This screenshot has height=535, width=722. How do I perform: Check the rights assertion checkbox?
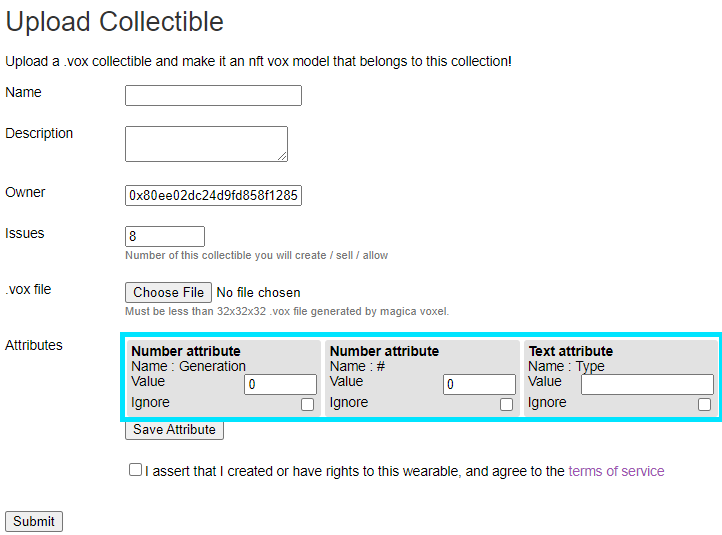pos(135,470)
